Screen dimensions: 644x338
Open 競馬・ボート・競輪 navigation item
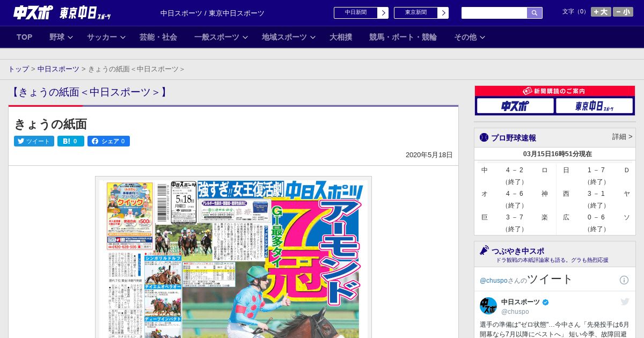click(403, 37)
